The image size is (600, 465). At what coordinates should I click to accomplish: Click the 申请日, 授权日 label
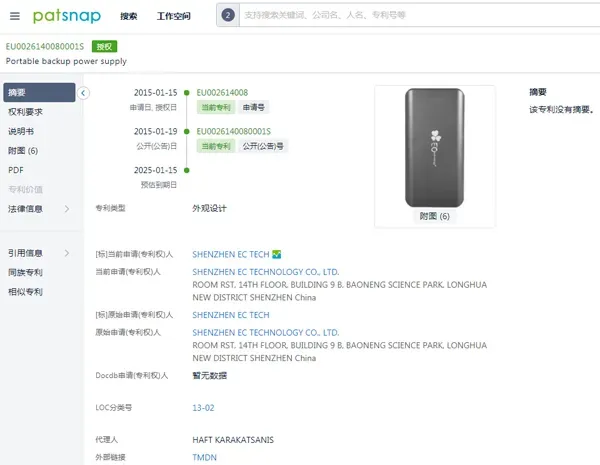(153, 108)
